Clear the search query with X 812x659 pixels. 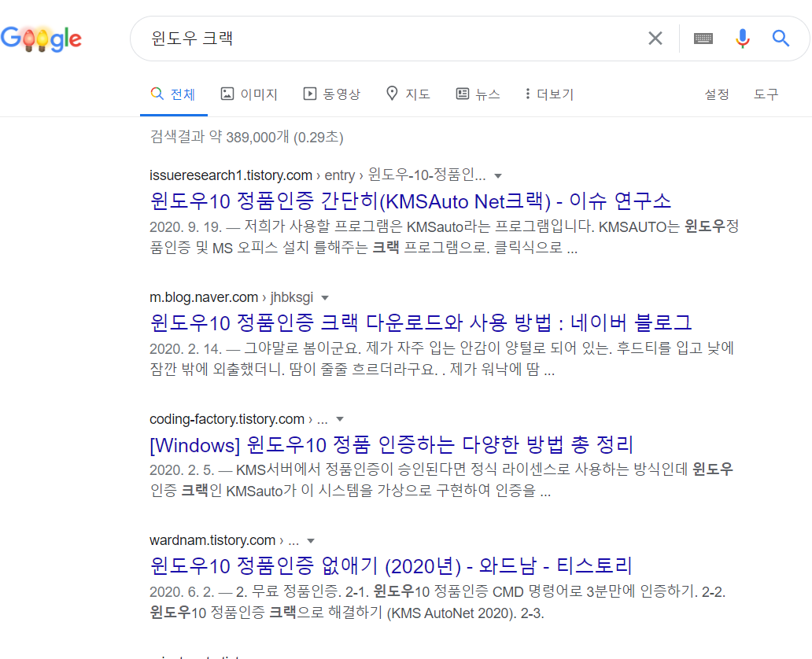[655, 39]
